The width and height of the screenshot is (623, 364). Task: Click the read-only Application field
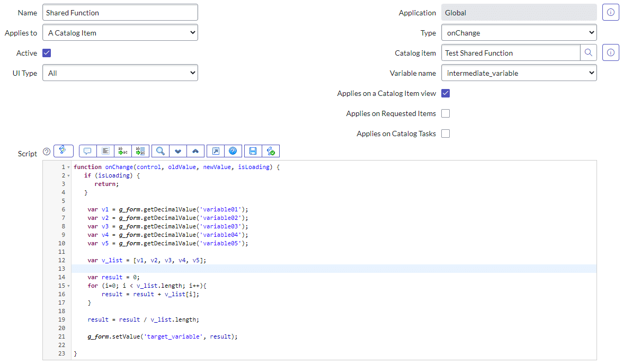pyautogui.click(x=519, y=12)
